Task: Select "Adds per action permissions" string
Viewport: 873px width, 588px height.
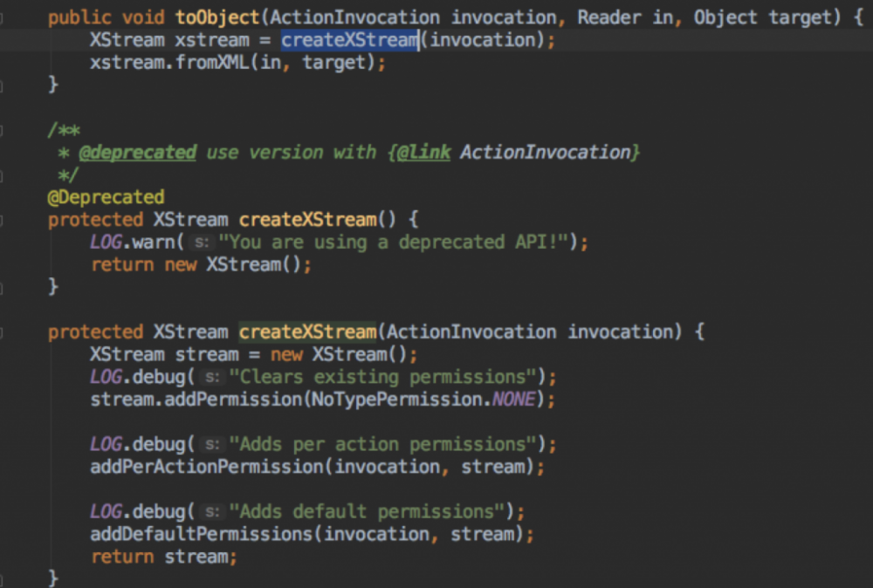Action: [x=383, y=444]
